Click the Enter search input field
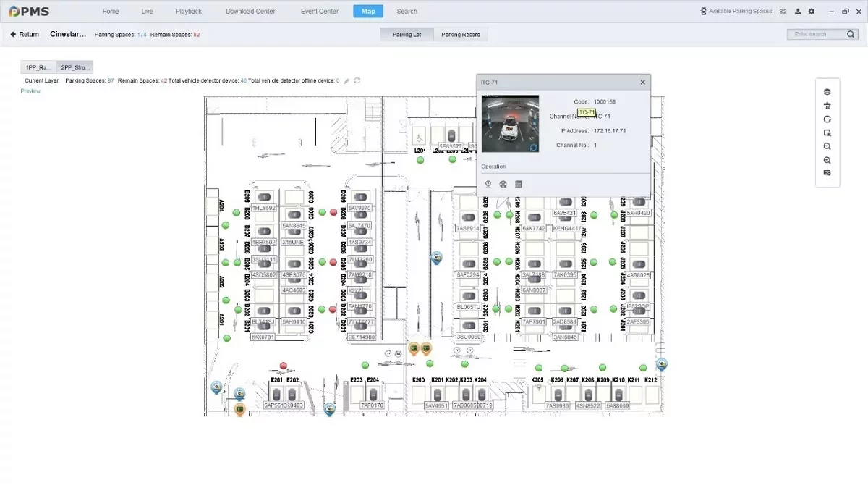Screen dimensions: 868x488 [816, 35]
